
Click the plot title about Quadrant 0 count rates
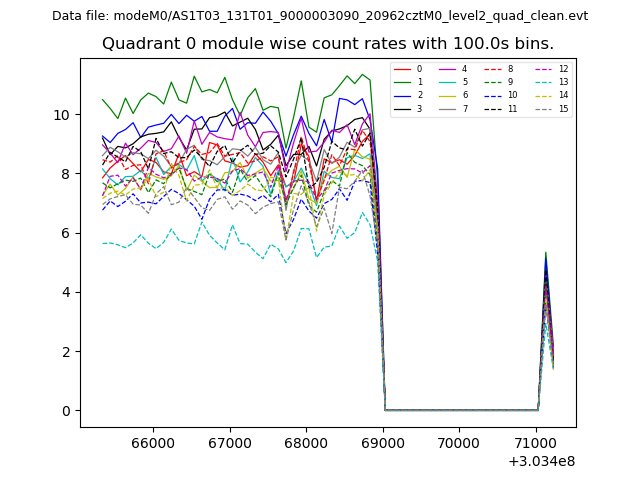pos(328,44)
